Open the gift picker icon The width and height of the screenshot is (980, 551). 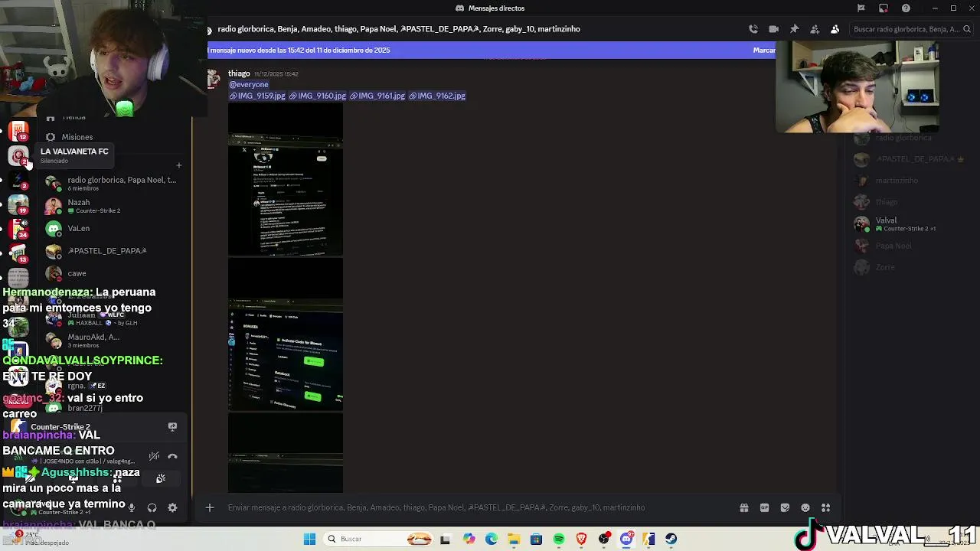tap(743, 507)
